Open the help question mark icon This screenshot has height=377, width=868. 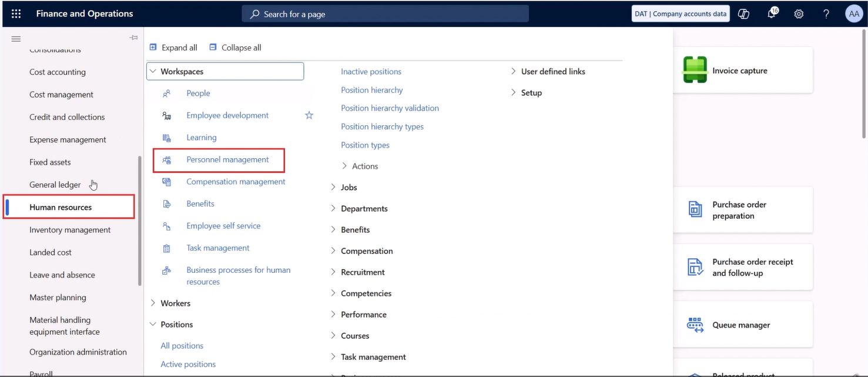826,14
